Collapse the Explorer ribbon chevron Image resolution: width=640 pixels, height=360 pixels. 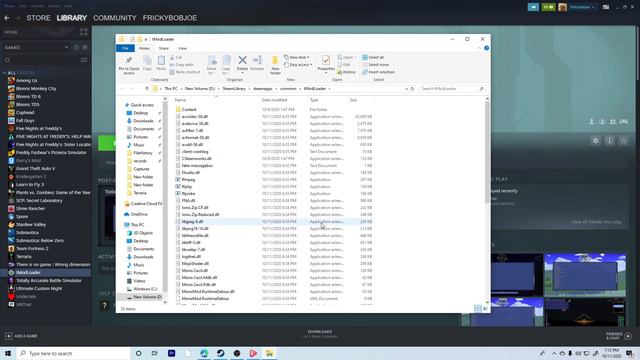(479, 48)
